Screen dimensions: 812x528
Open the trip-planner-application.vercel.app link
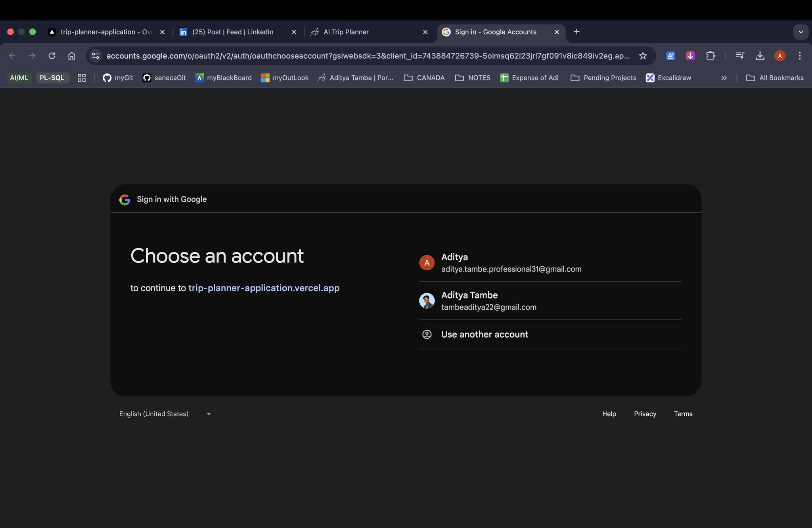264,288
